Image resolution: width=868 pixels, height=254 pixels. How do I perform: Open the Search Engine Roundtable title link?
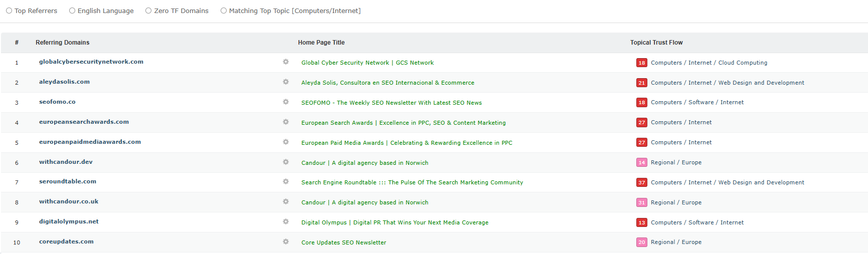tap(412, 182)
